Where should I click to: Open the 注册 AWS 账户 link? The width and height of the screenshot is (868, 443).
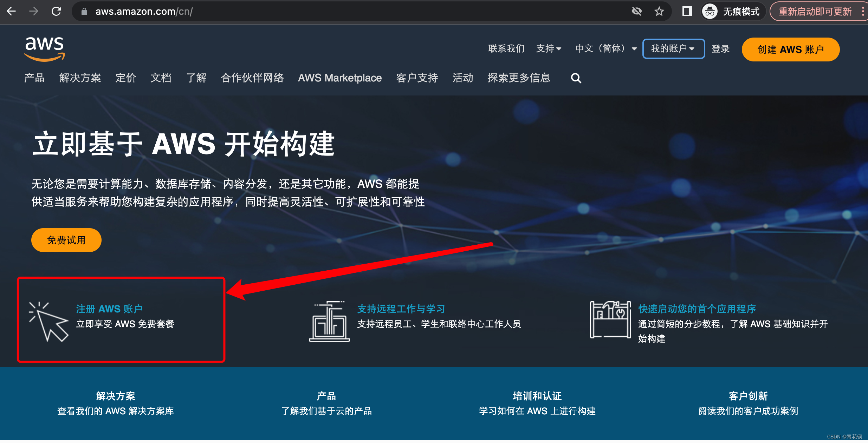[x=109, y=309]
